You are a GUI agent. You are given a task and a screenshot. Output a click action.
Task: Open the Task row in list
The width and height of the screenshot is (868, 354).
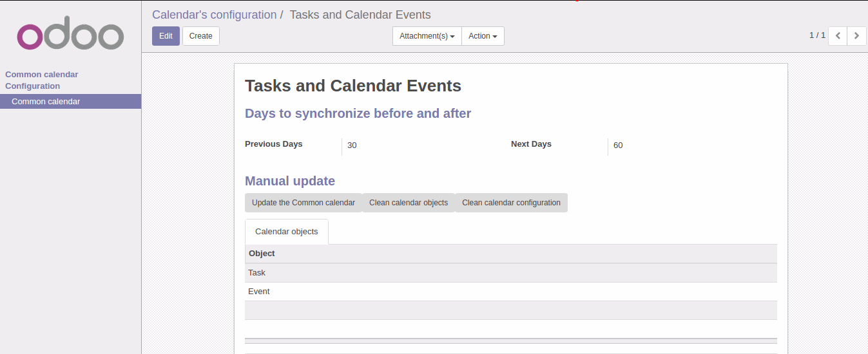coord(257,273)
